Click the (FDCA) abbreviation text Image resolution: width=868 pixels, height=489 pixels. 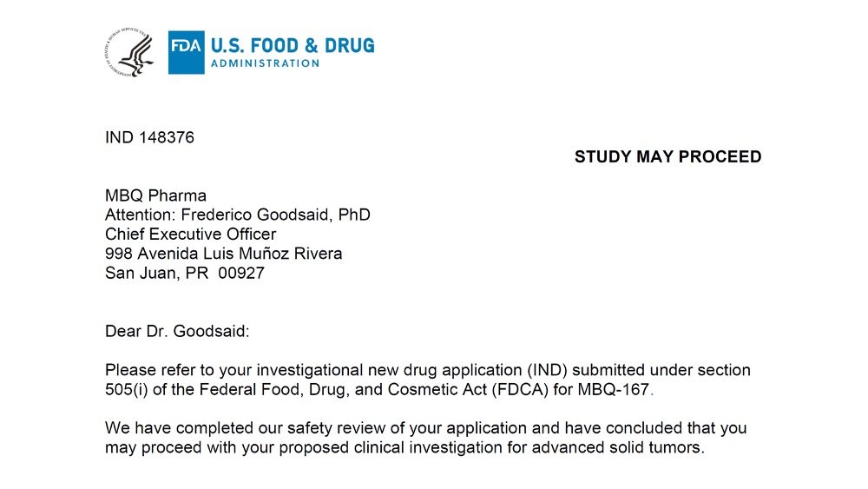(x=520, y=389)
